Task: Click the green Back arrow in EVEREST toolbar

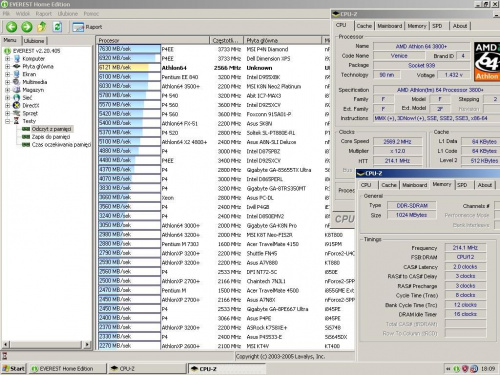Action: 12,27
